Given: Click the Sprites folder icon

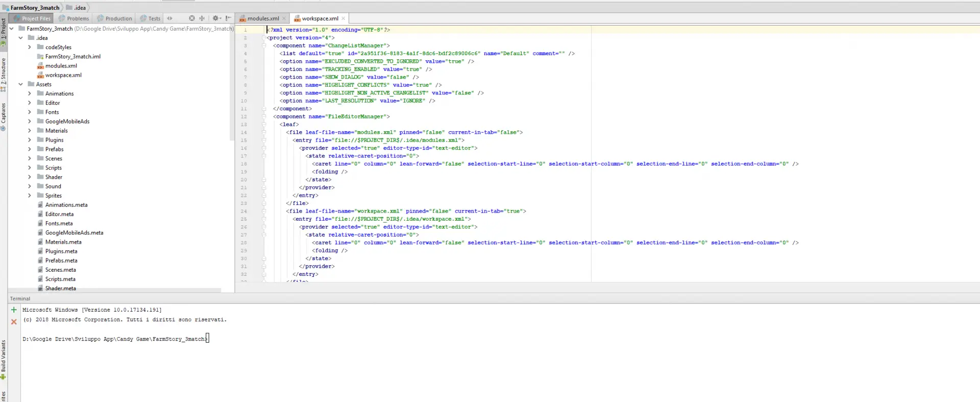Looking at the screenshot, I should 40,195.
